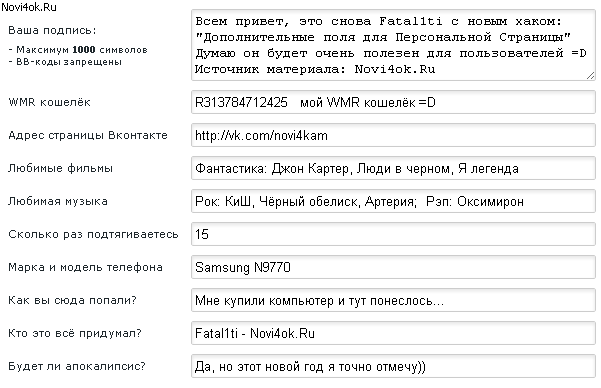Click the signature textarea resize handle
Screen dimensions: 601x388
click(591, 76)
